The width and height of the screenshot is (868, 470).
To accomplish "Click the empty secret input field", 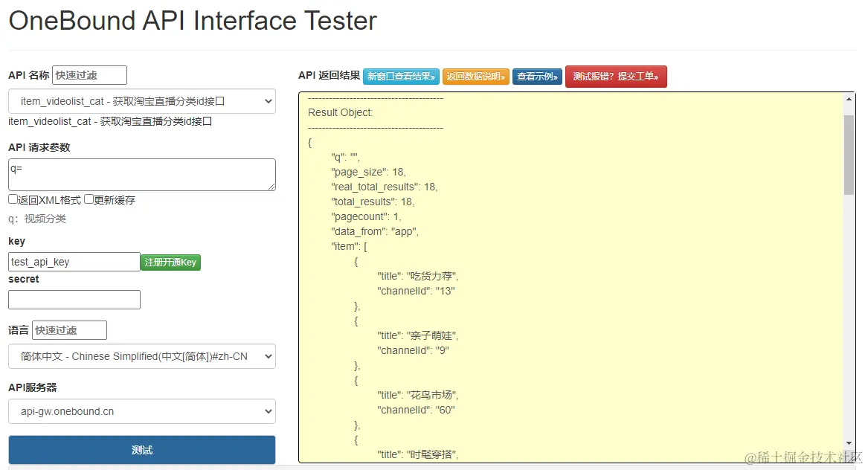I will coord(74,300).
